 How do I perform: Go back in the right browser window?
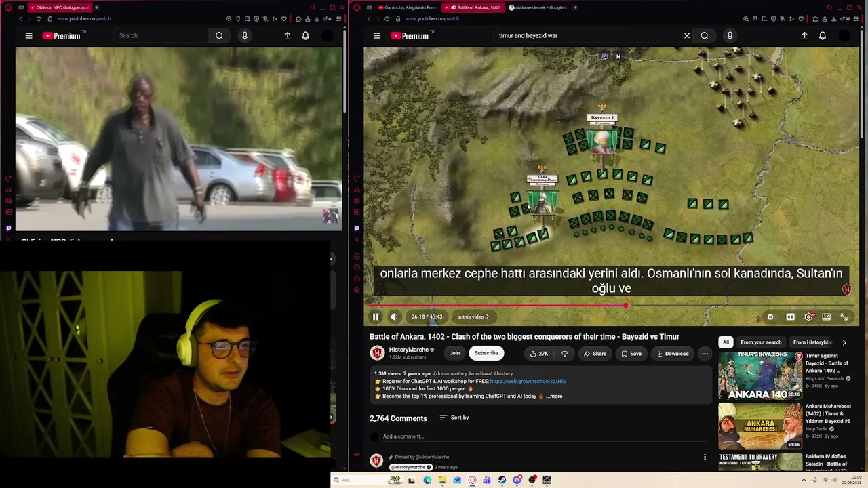click(x=368, y=18)
